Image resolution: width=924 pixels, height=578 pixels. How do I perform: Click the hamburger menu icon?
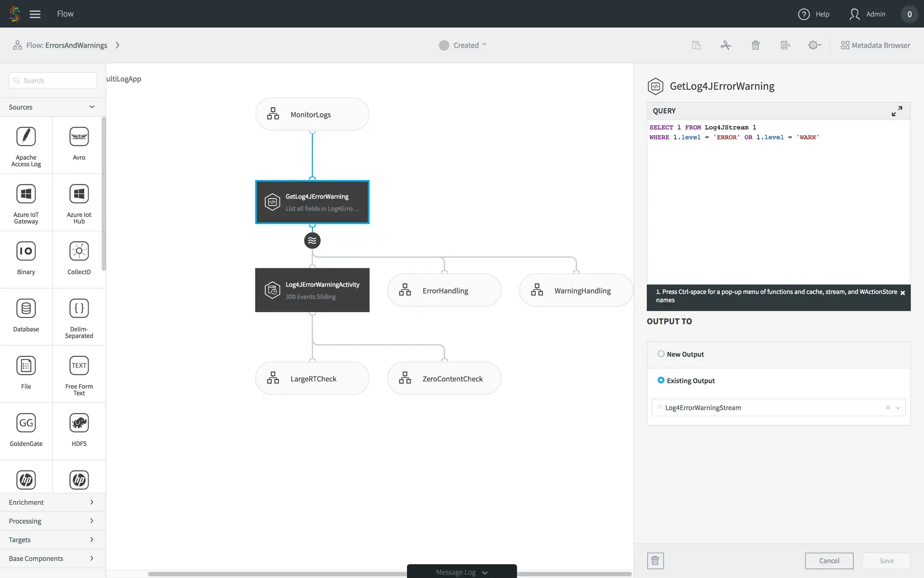35,14
